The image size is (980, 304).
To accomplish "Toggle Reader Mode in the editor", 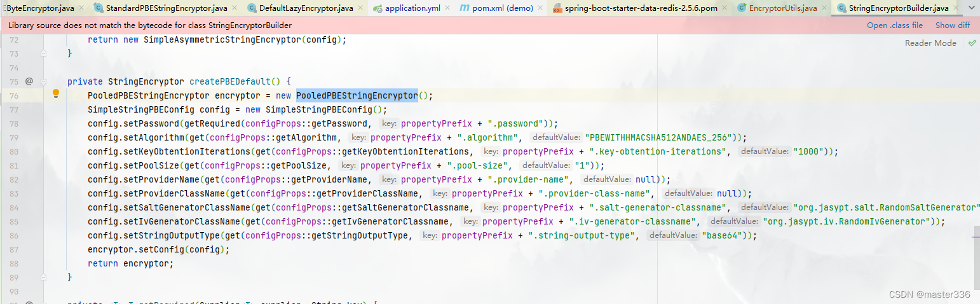I will click(930, 43).
